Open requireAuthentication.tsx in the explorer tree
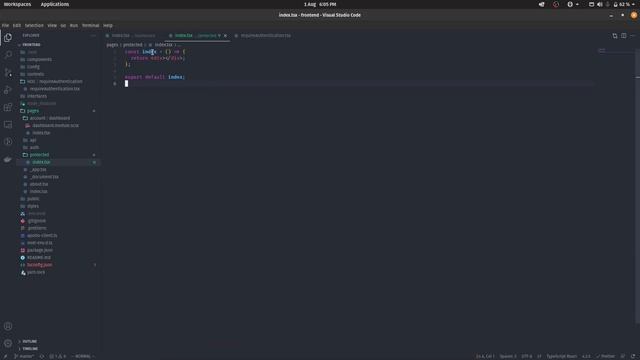This screenshot has width=640, height=360. coord(55,89)
